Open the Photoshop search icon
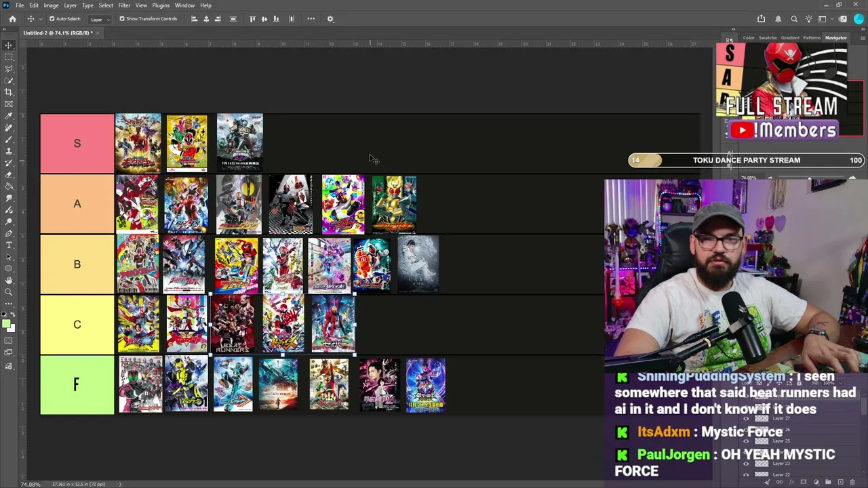Viewport: 868px width, 488px height. [794, 19]
